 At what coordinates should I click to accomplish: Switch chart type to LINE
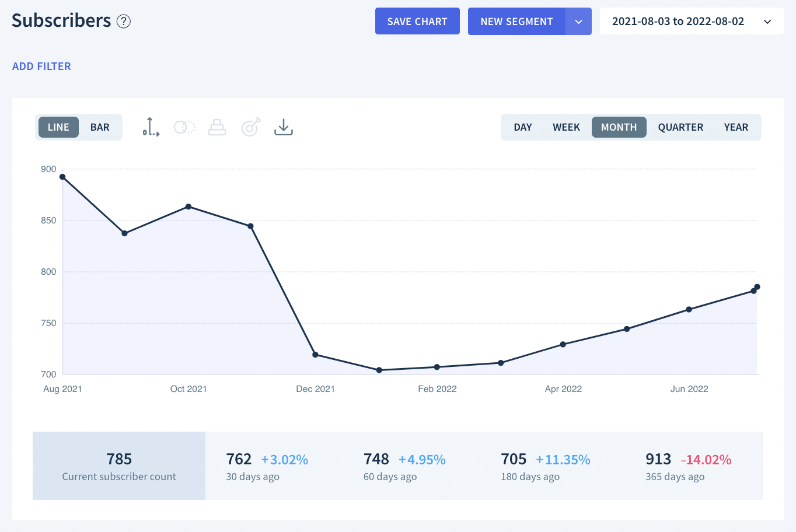(58, 127)
